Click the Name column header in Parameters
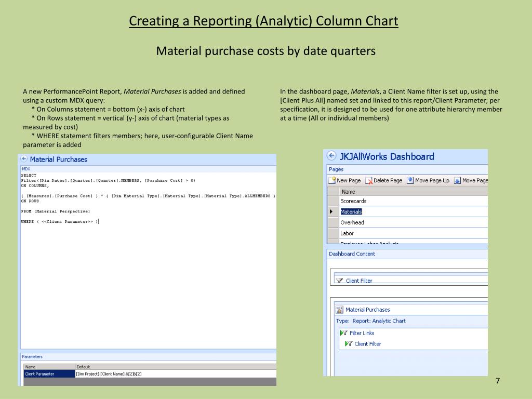 point(49,367)
